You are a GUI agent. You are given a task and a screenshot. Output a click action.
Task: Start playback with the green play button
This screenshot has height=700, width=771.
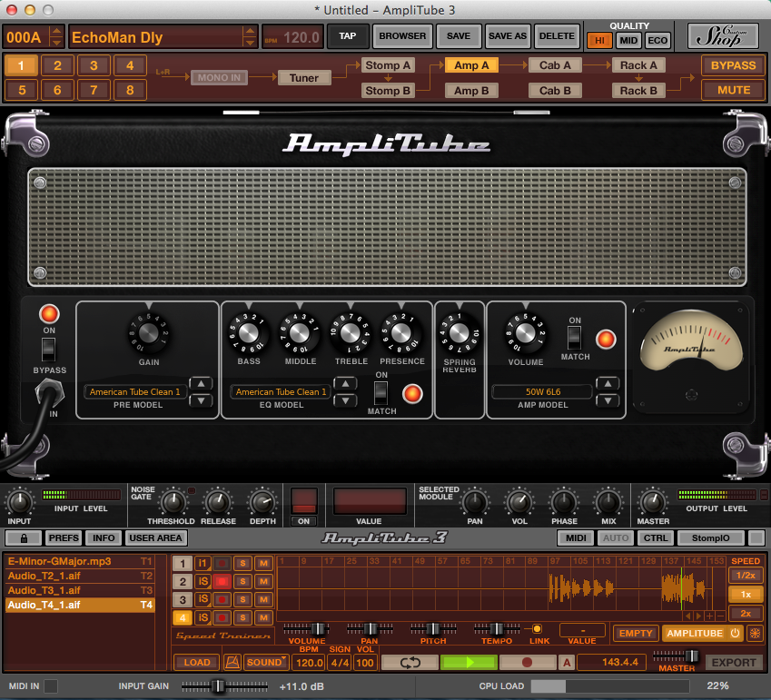[x=469, y=662]
